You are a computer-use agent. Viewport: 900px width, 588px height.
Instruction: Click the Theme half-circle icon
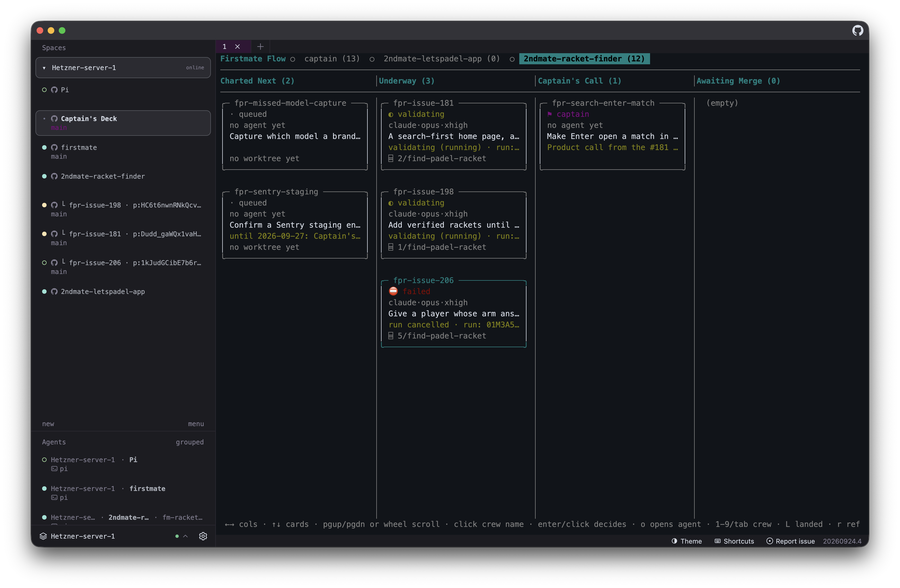(x=674, y=541)
